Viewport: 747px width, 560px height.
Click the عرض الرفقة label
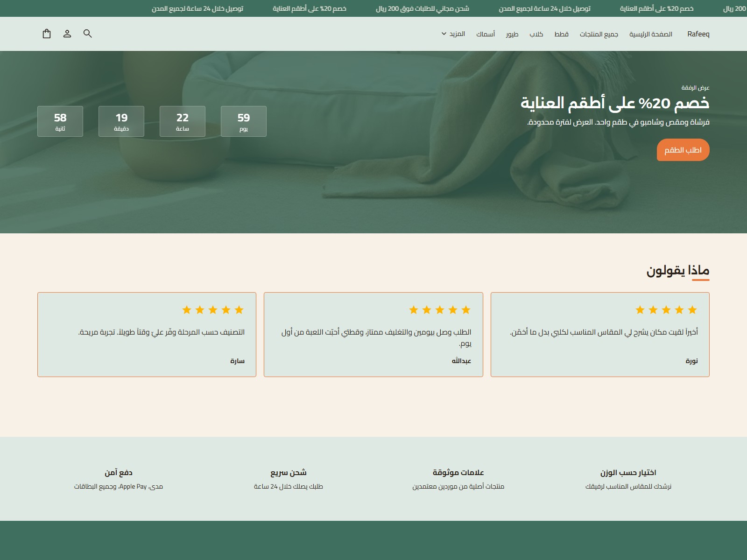pyautogui.click(x=695, y=88)
